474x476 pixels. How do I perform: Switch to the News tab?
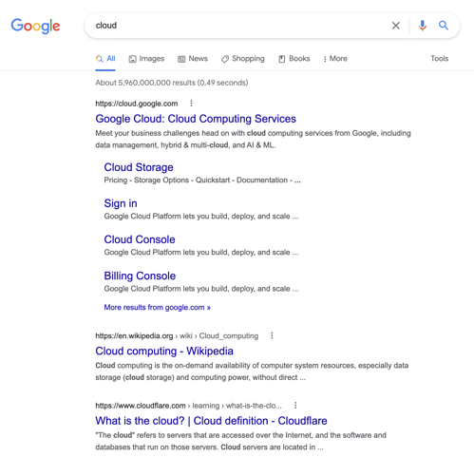coord(193,59)
